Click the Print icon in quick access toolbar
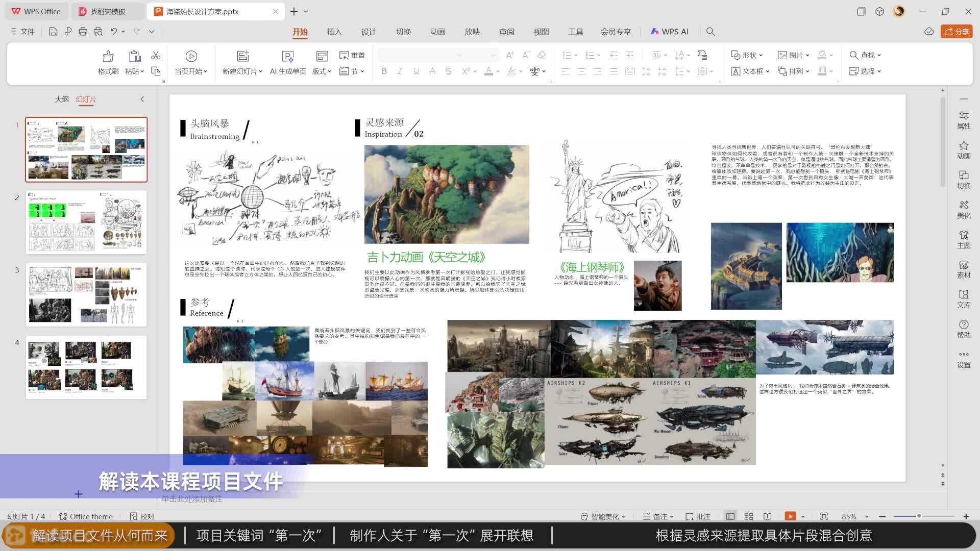 [x=83, y=32]
